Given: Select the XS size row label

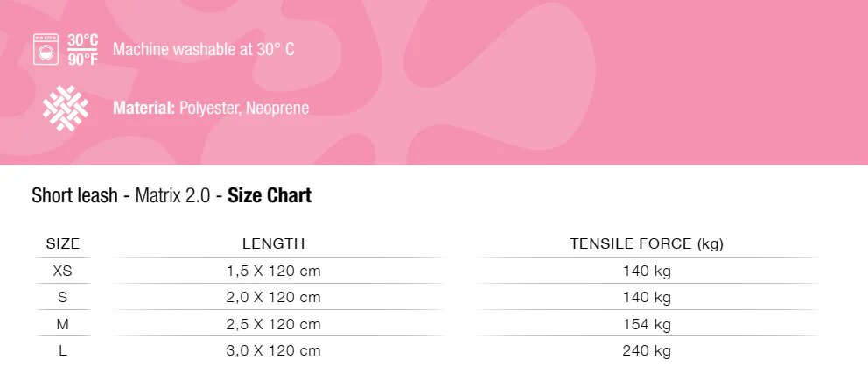Looking at the screenshot, I should [x=63, y=272].
